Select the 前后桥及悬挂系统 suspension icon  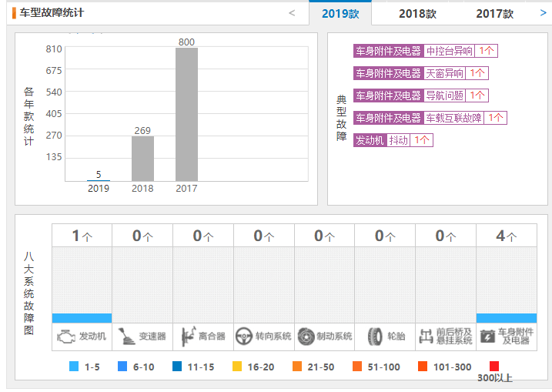[x=426, y=337]
